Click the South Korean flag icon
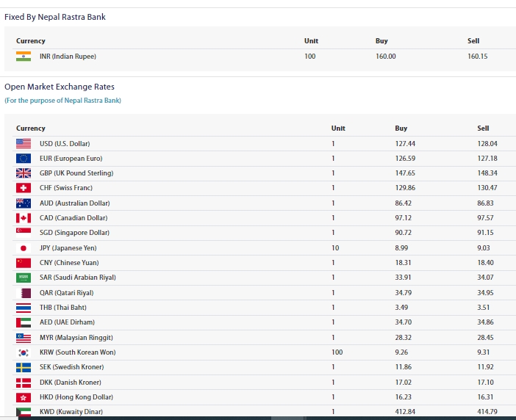 pyautogui.click(x=24, y=352)
